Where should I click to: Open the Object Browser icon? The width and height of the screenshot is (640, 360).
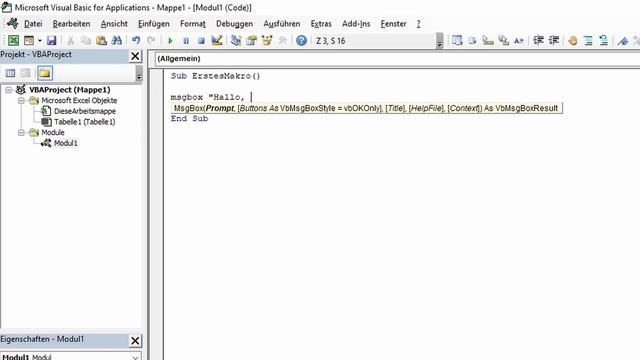pos(267,40)
